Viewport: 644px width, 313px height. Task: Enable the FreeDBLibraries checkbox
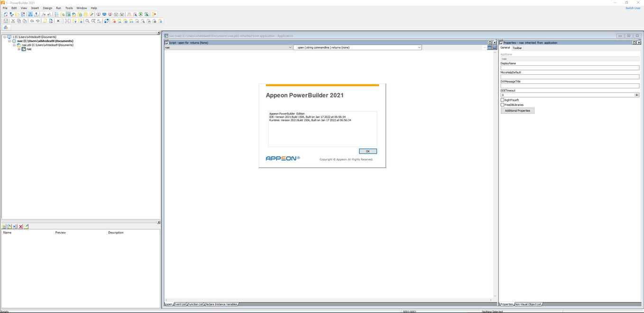pos(502,105)
